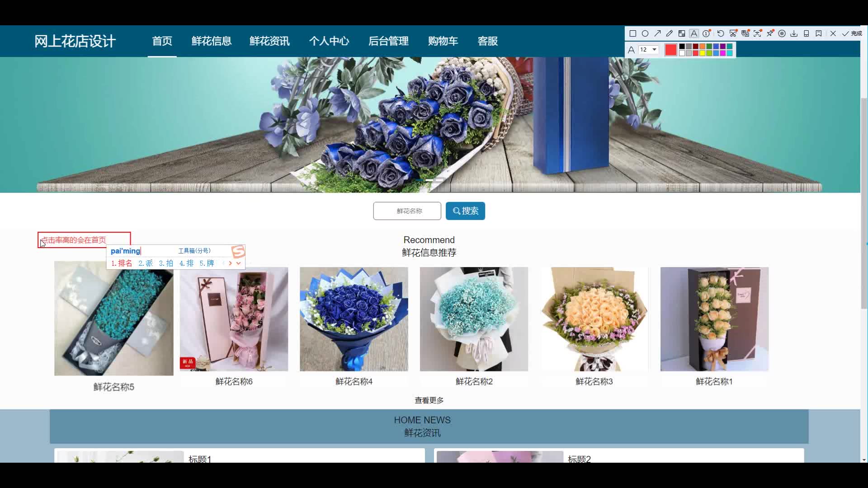Image resolution: width=868 pixels, height=488 pixels.
Task: Open the 鲜花名称5 product thumbnail
Action: [x=114, y=319]
